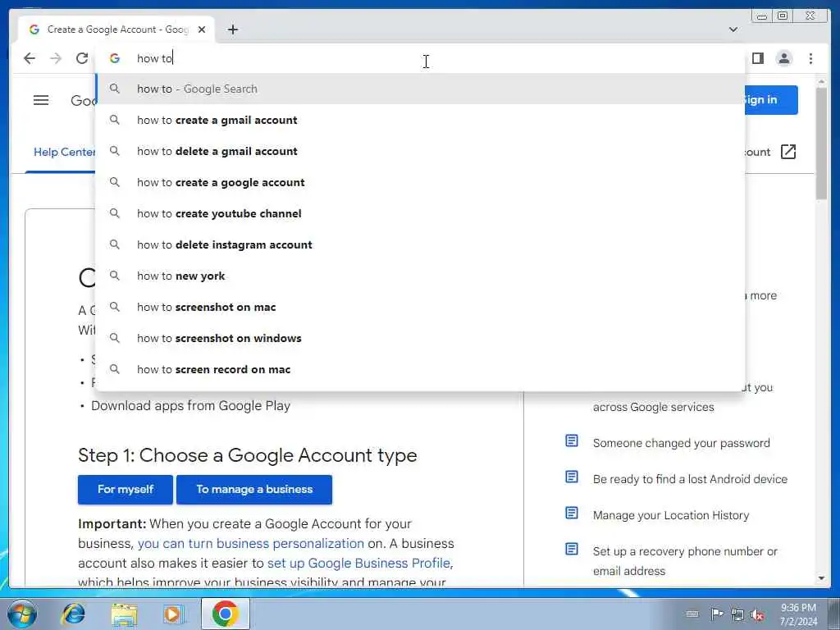Launch Internet Explorer from the taskbar
Image resolution: width=840 pixels, height=630 pixels.
click(x=73, y=614)
